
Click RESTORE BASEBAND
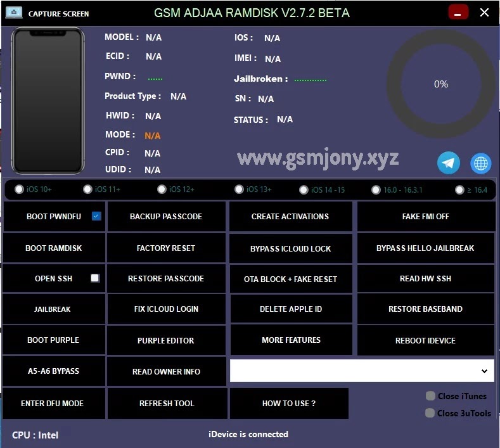426,309
